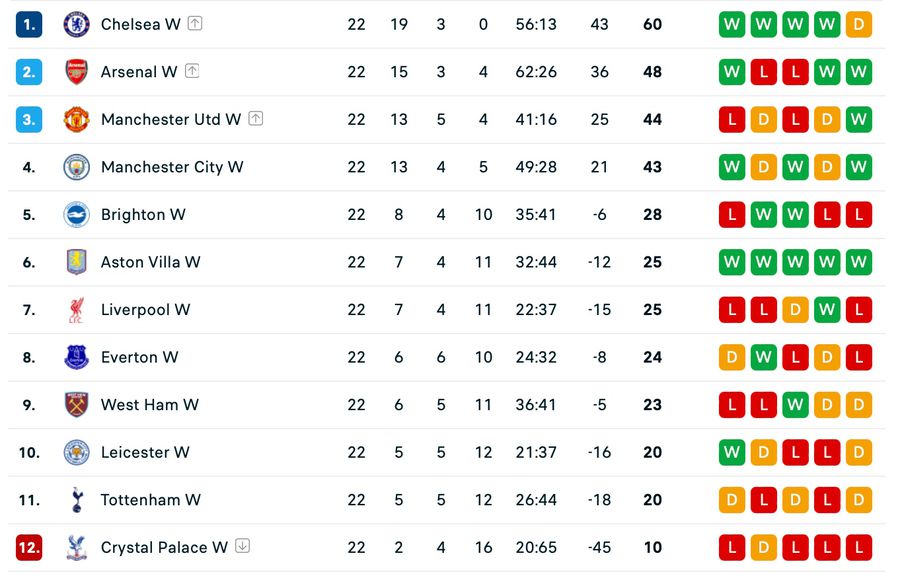Screen dimensions: 900x572
Task: Click the Manchester Utd W crest
Action: click(x=76, y=120)
